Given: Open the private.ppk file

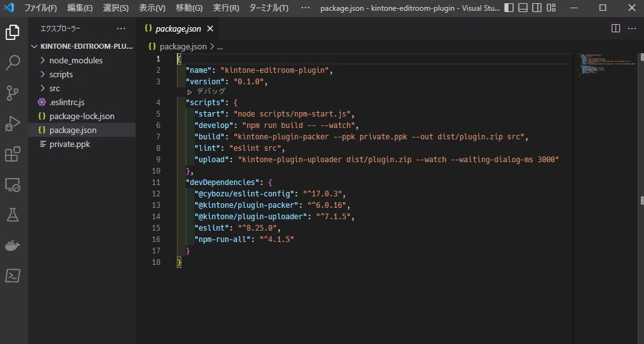Looking at the screenshot, I should tap(82, 144).
